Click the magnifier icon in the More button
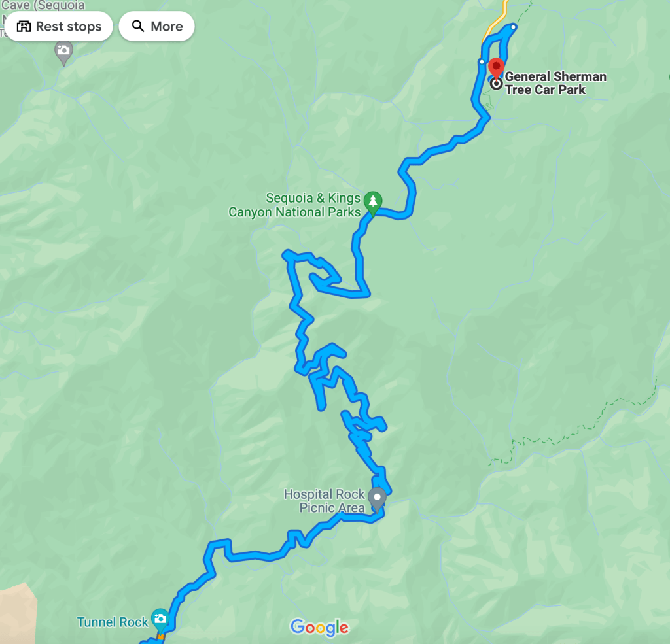 (x=137, y=26)
